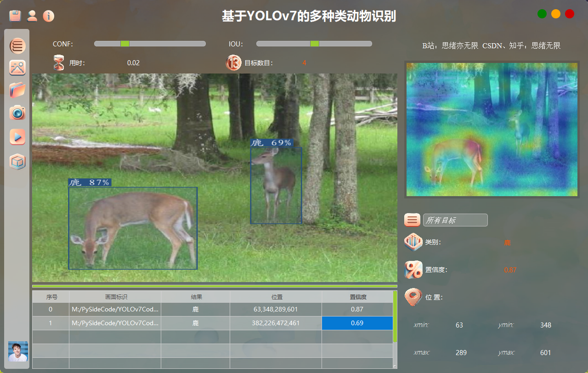588x373 pixels.
Task: Click the ymax value 601
Action: pos(546,353)
